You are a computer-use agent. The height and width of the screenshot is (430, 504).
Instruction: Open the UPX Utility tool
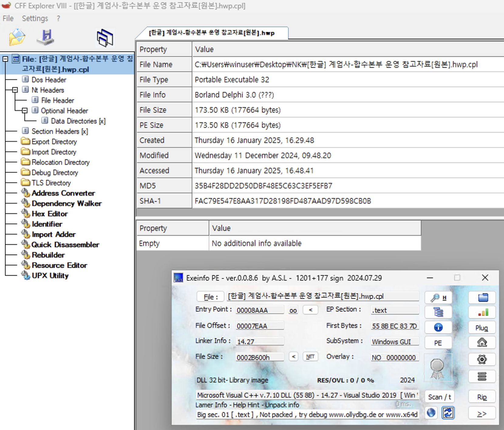50,276
